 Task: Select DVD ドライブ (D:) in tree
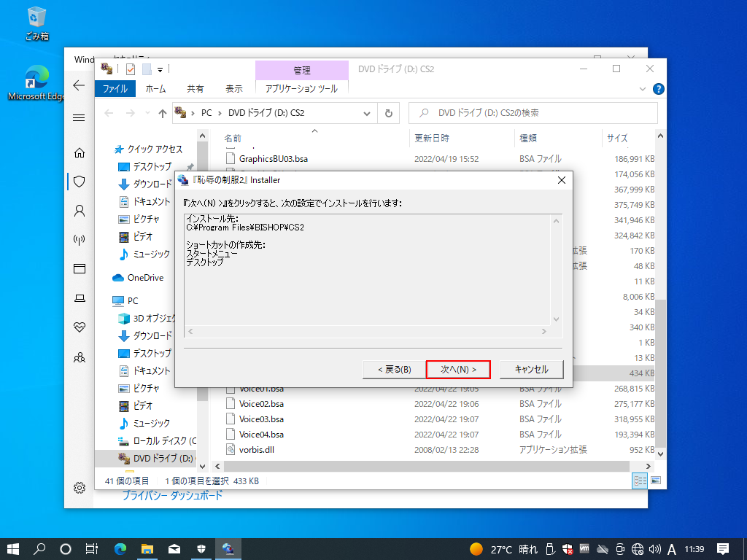(x=158, y=458)
